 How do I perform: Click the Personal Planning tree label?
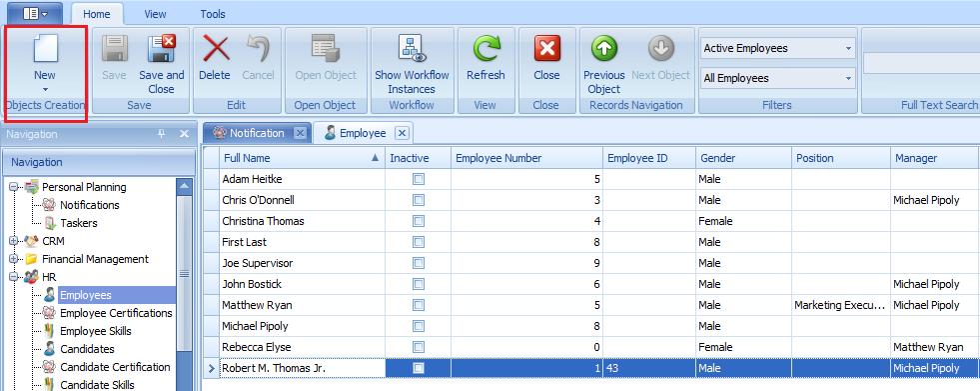84,187
